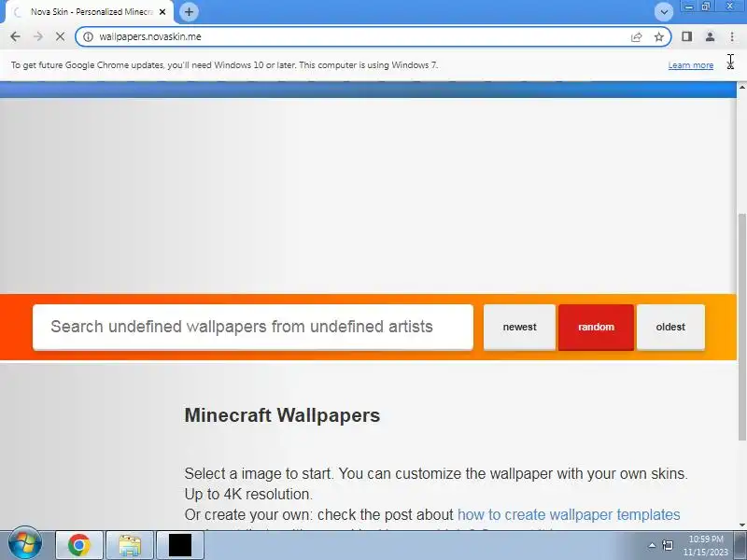Viewport: 747px width, 560px height.
Task: Sort wallpapers by random
Action: tap(596, 328)
